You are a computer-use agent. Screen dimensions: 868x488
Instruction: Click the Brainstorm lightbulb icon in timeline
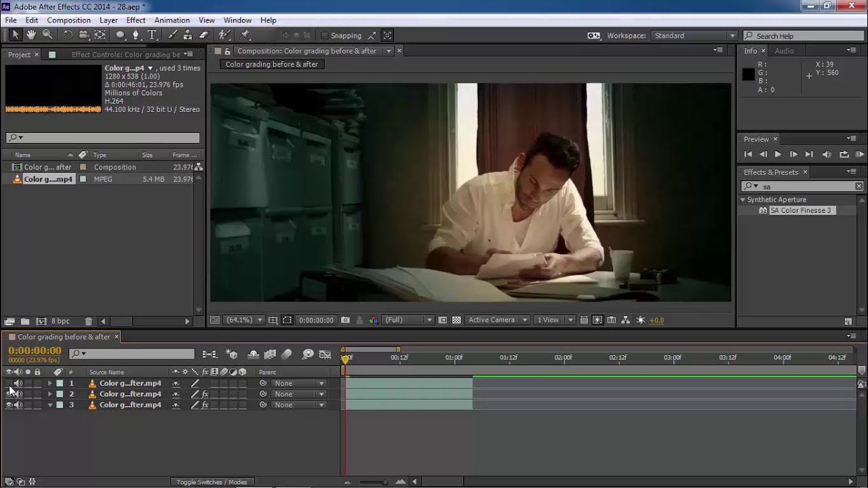coord(308,354)
